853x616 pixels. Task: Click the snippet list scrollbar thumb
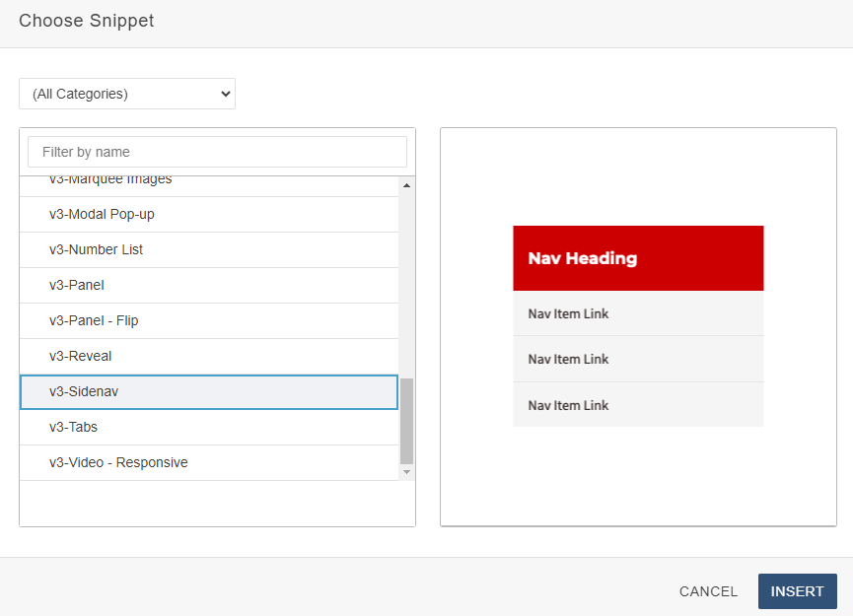pos(406,420)
